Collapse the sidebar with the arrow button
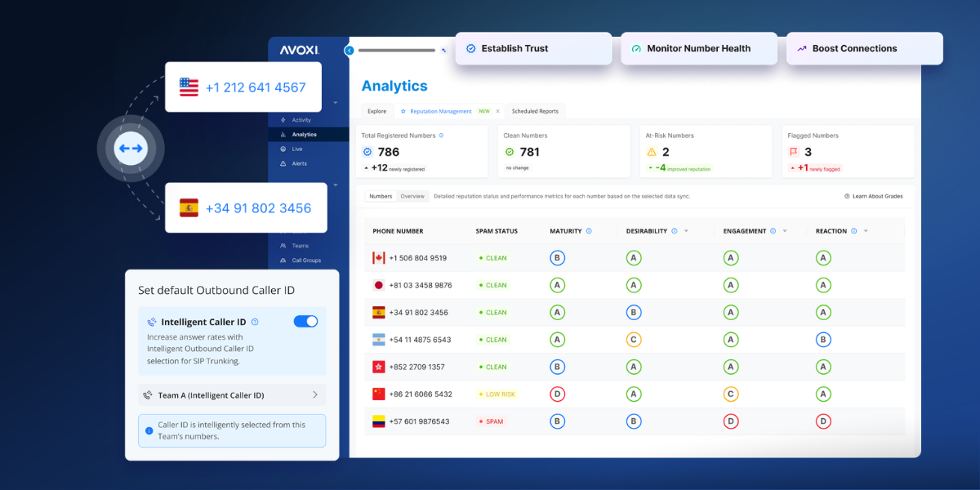 tap(350, 51)
